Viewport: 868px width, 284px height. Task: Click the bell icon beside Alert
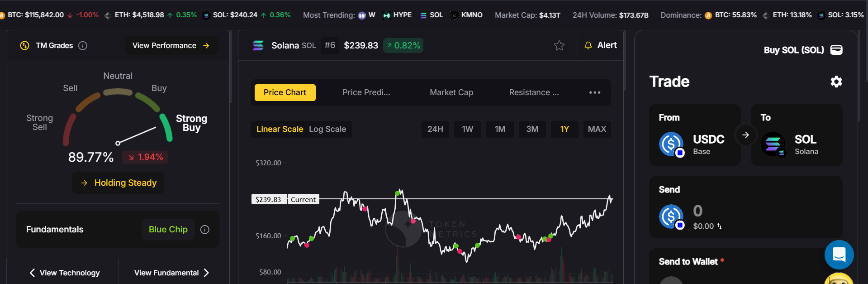coord(588,45)
